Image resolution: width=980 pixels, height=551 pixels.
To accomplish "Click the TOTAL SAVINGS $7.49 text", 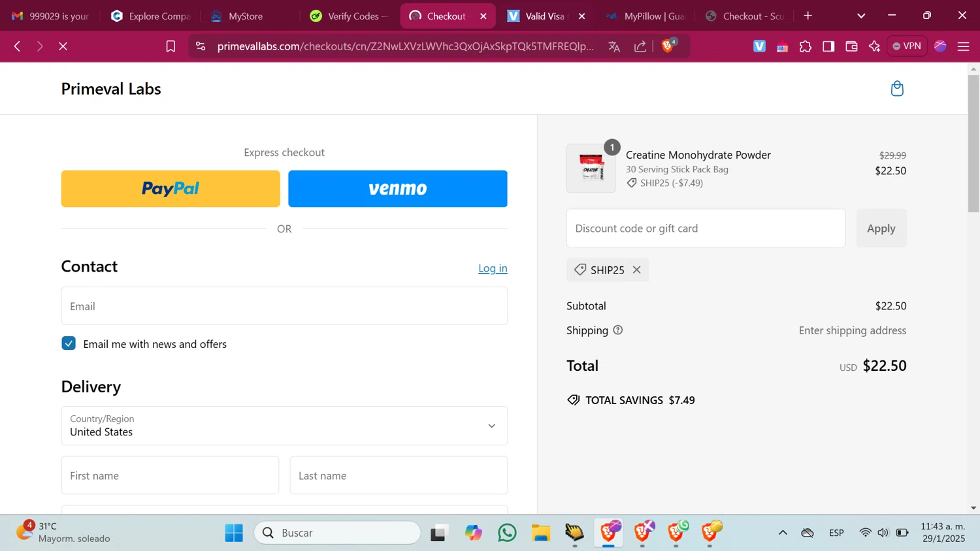I will coord(640,400).
